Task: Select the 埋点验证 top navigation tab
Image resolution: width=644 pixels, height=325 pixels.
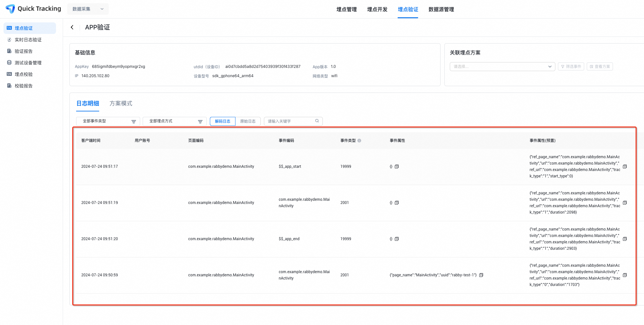Action: 408,10
